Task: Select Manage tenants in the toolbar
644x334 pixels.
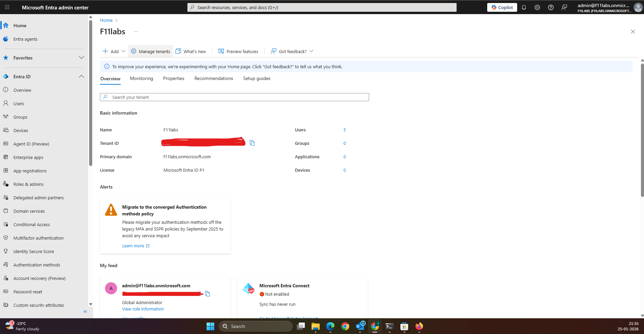Action: point(150,51)
